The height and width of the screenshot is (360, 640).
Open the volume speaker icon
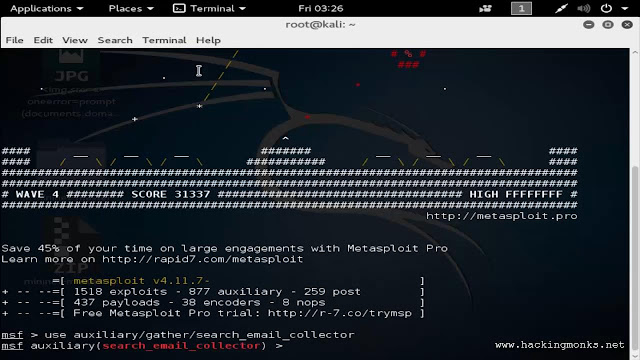tap(584, 9)
